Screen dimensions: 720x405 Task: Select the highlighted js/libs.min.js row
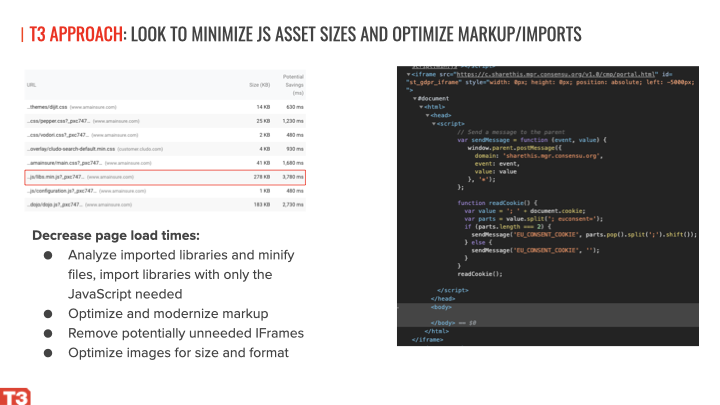[x=165, y=177]
